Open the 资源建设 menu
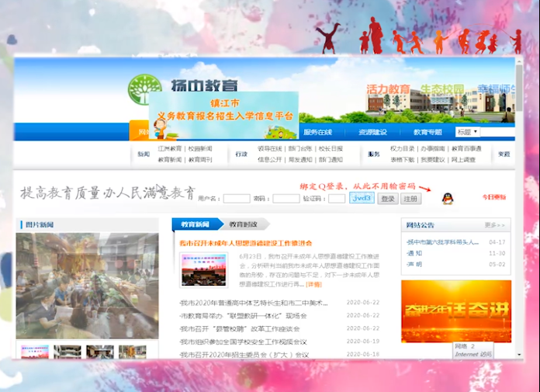This screenshot has height=392, width=540. [372, 132]
